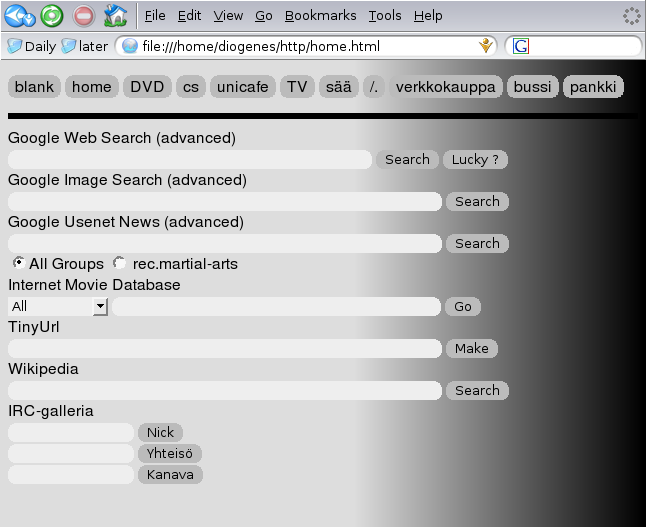Expand the IMDb All category dropdown

58,306
